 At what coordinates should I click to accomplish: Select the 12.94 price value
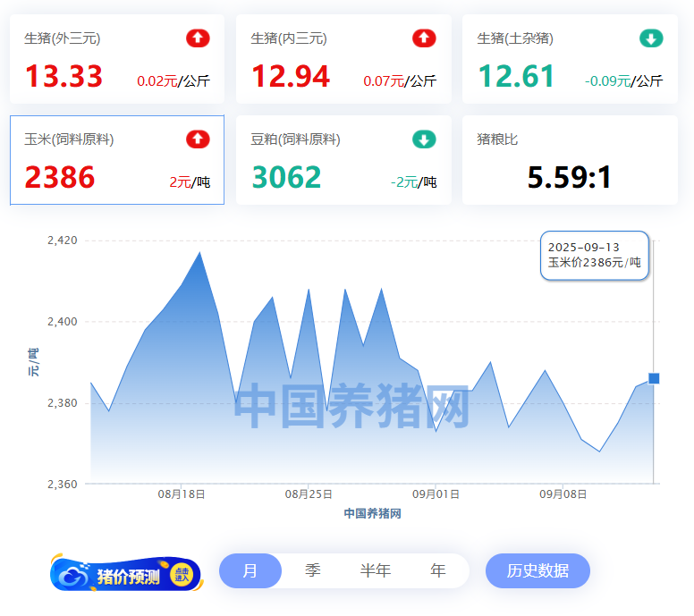pyautogui.click(x=291, y=76)
